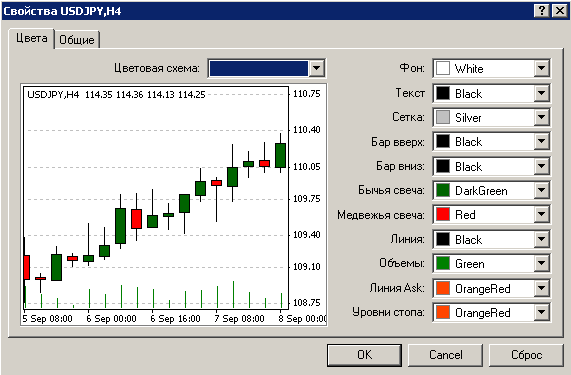
Task: Click the 109.40 price label
Action: coord(307,234)
